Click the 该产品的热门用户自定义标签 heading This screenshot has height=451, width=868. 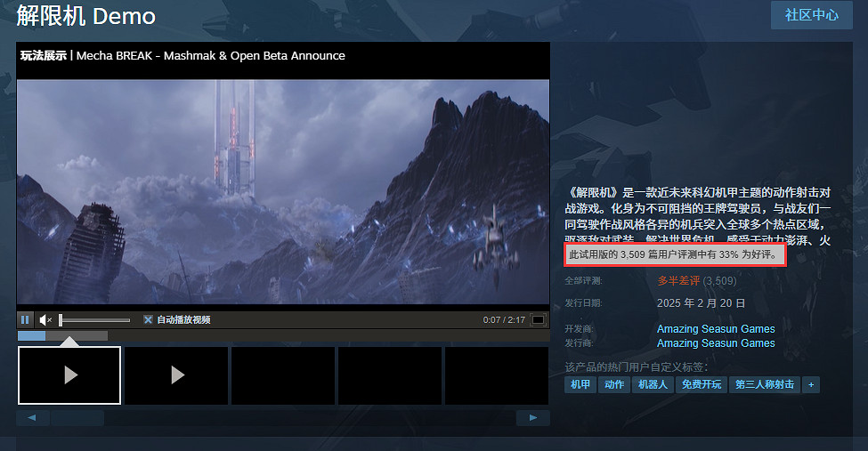click(x=636, y=366)
